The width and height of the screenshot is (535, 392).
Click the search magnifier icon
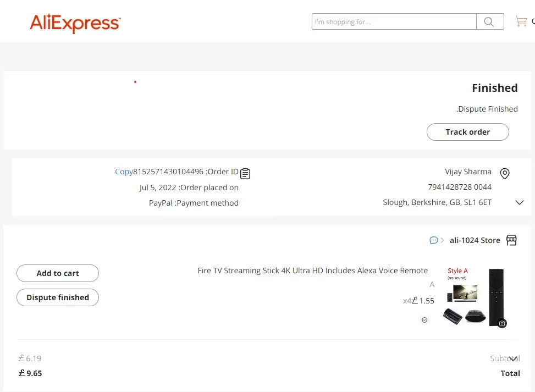tap(489, 22)
